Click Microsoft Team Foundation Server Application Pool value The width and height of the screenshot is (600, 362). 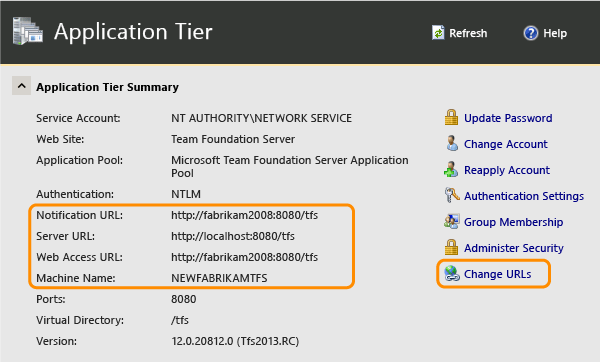click(x=290, y=166)
